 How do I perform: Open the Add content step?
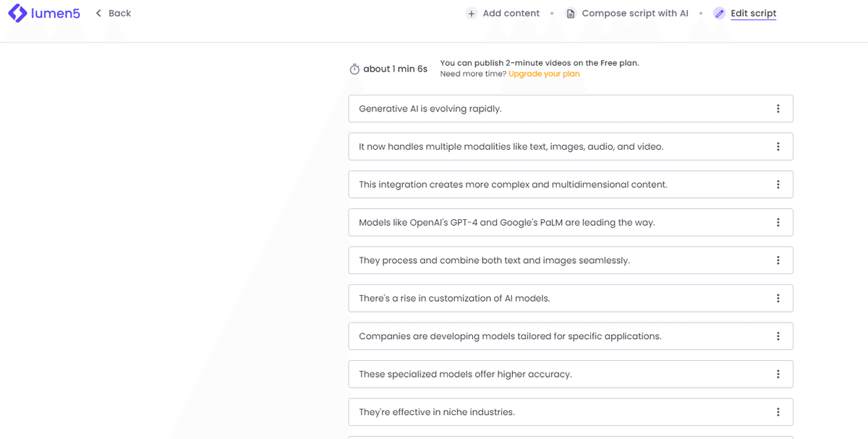511,13
